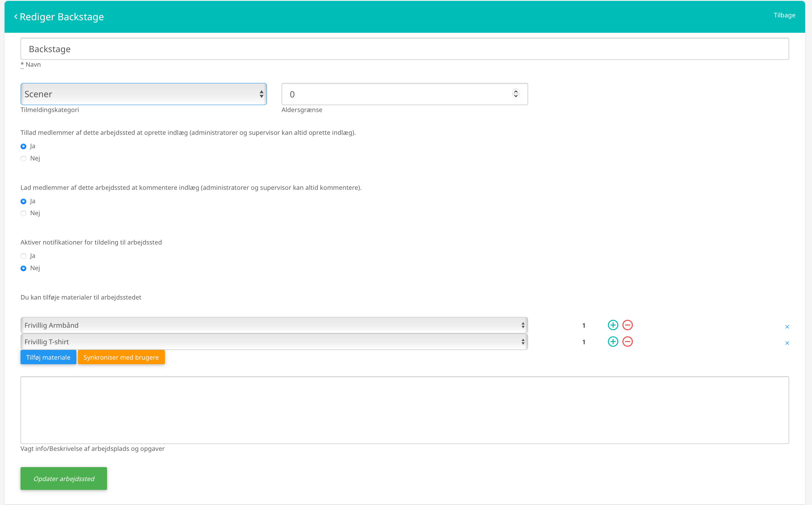This screenshot has height=505, width=812.
Task: Open the Frivillig Armbånd material dropdown
Action: 274,325
